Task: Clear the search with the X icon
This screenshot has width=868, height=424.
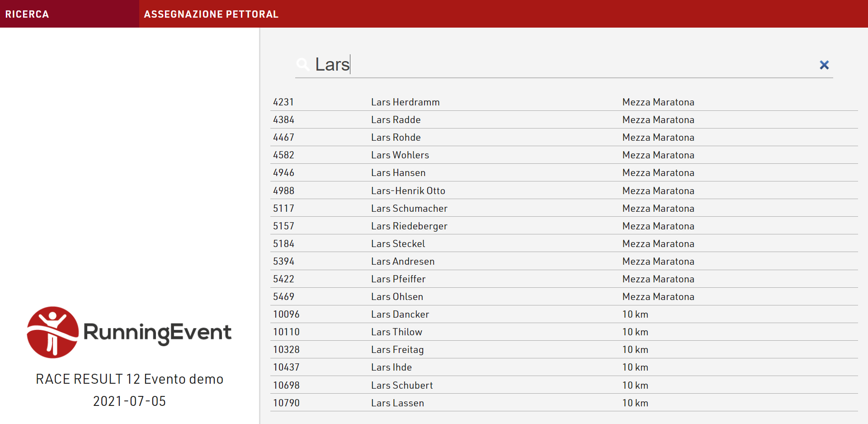Action: tap(824, 65)
